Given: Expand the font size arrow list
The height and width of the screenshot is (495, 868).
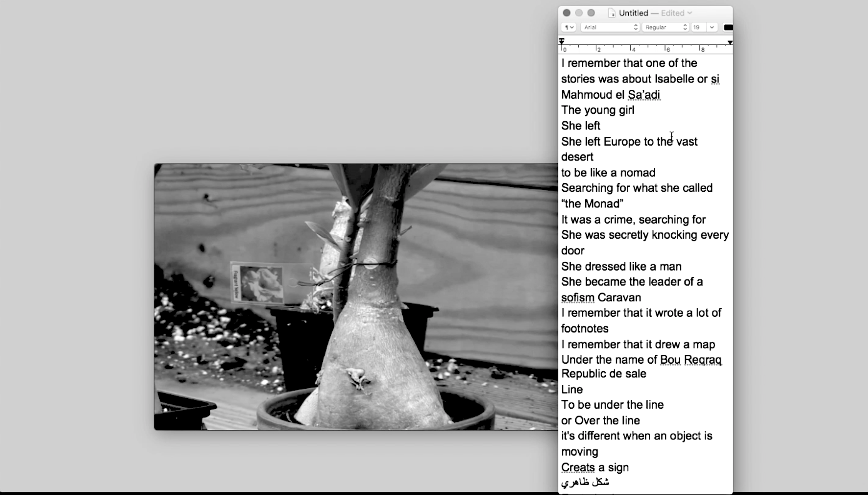Looking at the screenshot, I should pyautogui.click(x=712, y=27).
